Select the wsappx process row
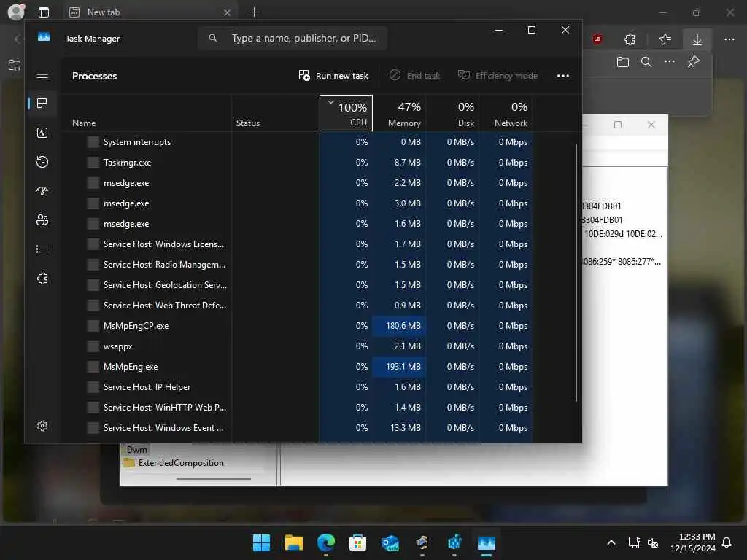The image size is (747, 560). (x=298, y=346)
